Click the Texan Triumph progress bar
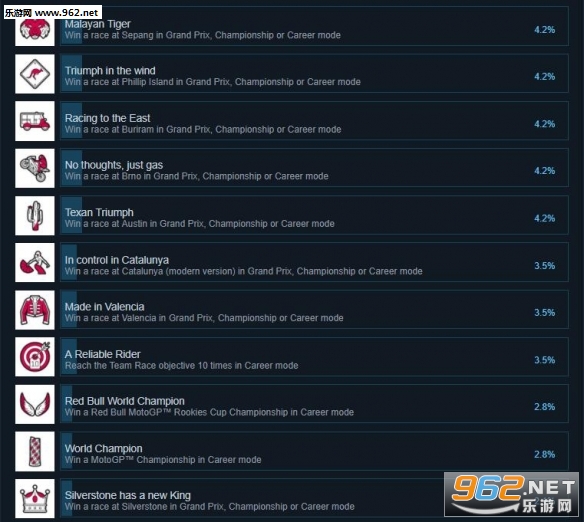This screenshot has width=584, height=522. point(72,215)
